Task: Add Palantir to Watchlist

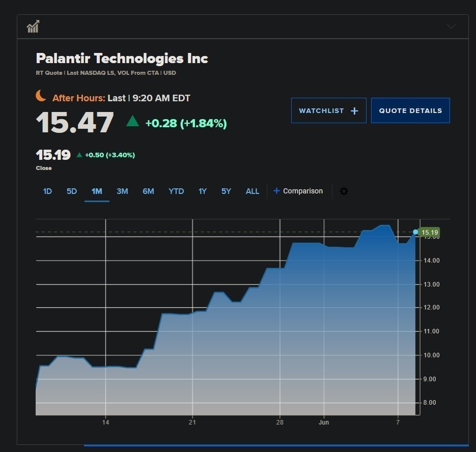Action: click(328, 110)
